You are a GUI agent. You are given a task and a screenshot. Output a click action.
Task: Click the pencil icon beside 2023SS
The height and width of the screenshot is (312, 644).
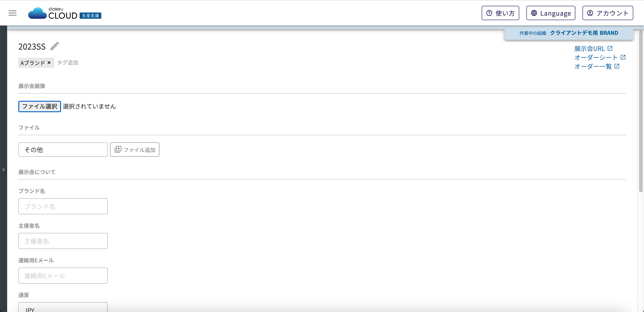coord(55,46)
